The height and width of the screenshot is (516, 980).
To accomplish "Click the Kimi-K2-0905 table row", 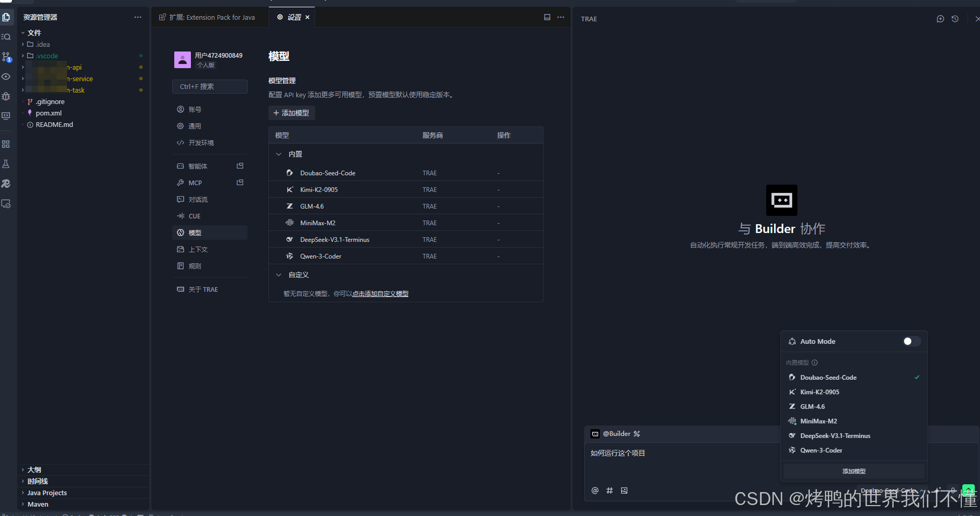I will tap(406, 189).
